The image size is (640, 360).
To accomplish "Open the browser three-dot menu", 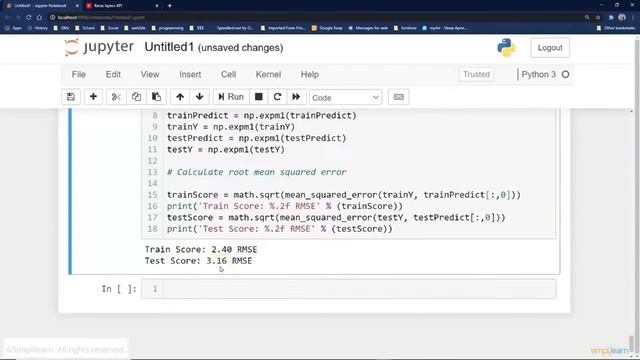I will [x=633, y=18].
